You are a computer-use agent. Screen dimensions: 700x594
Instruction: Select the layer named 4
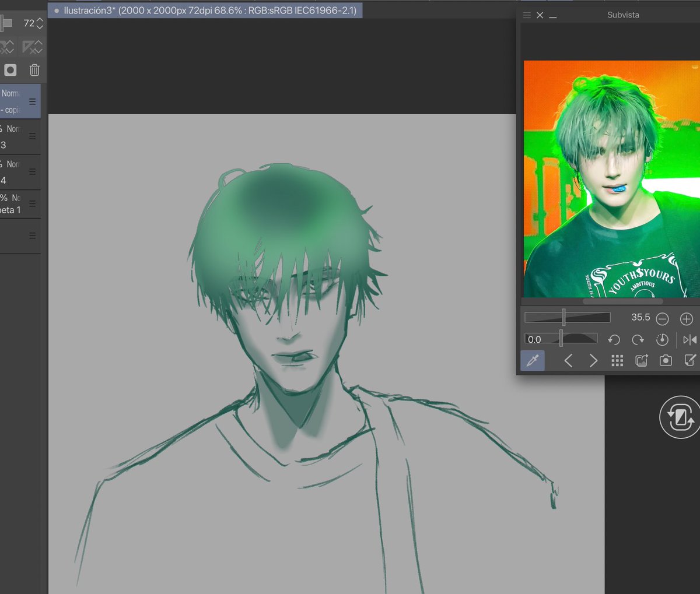pyautogui.click(x=20, y=172)
